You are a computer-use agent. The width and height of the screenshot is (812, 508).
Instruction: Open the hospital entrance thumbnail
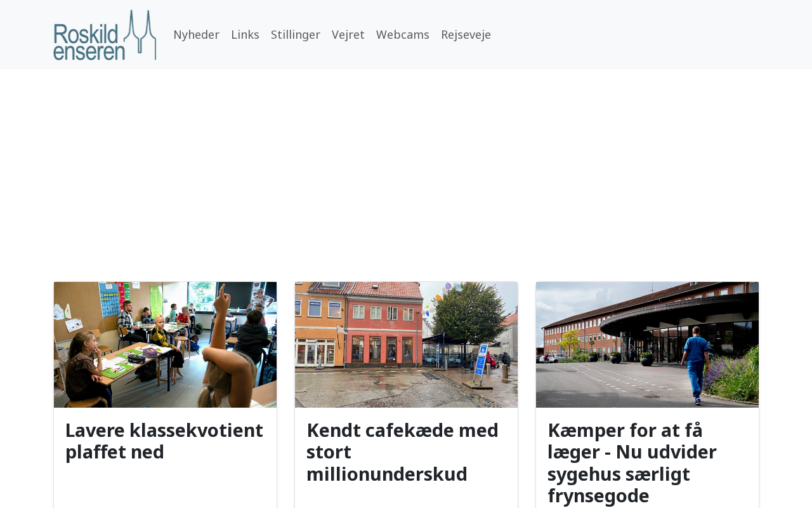(647, 345)
